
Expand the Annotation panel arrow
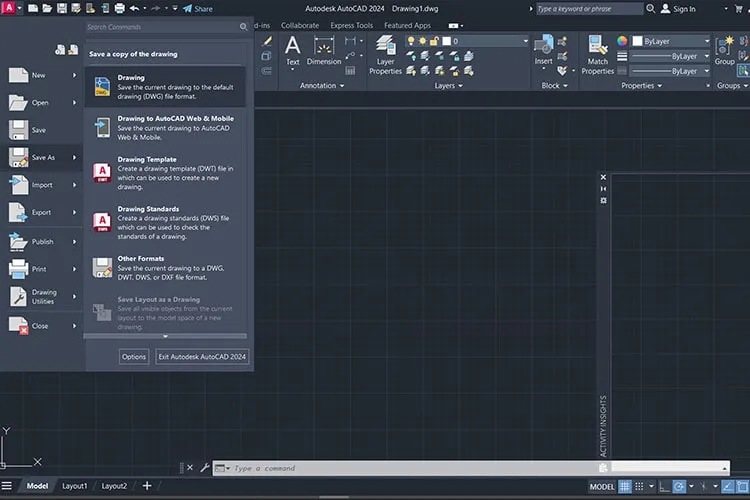tap(342, 86)
